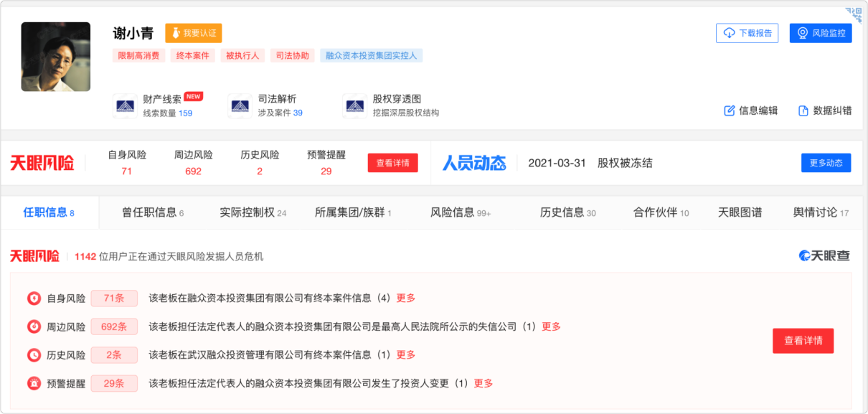Select the 风险信息 tab
The image size is (868, 414).
point(461,212)
